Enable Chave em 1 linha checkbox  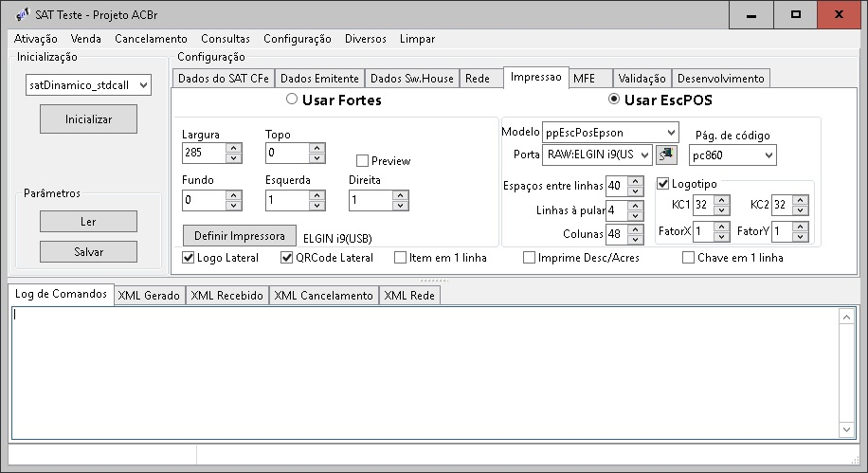coord(688,258)
